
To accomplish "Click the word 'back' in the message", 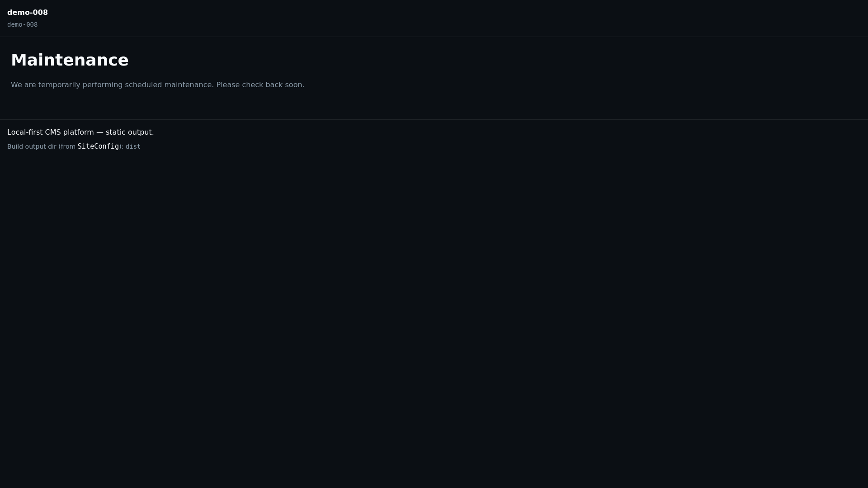I will pos(274,85).
